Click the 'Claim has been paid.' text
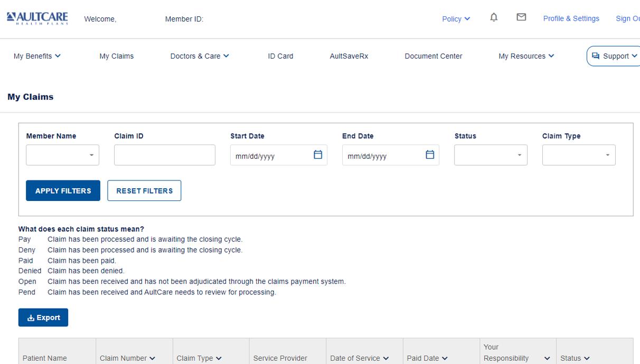 click(x=82, y=261)
